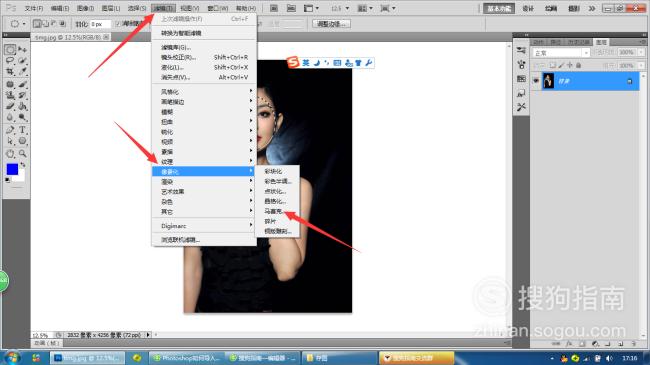Viewport: 650px width, 365px height.
Task: Open Tool Presets icon in side dock
Action: coord(521,107)
